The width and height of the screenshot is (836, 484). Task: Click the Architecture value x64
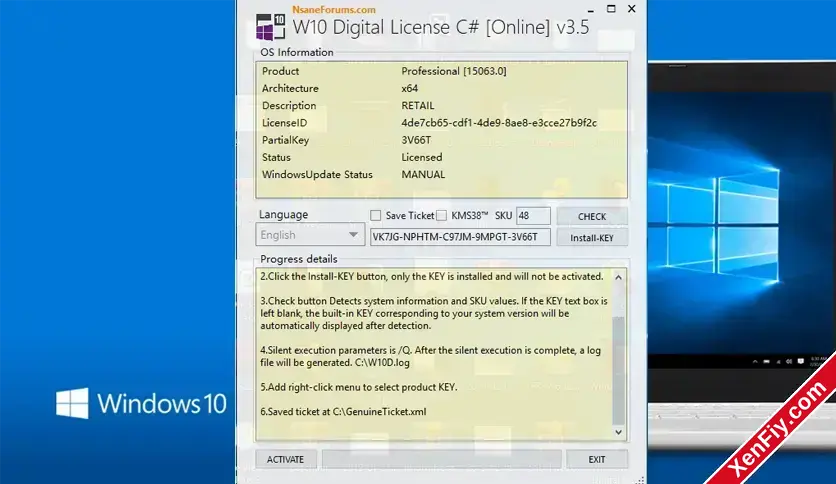[409, 88]
